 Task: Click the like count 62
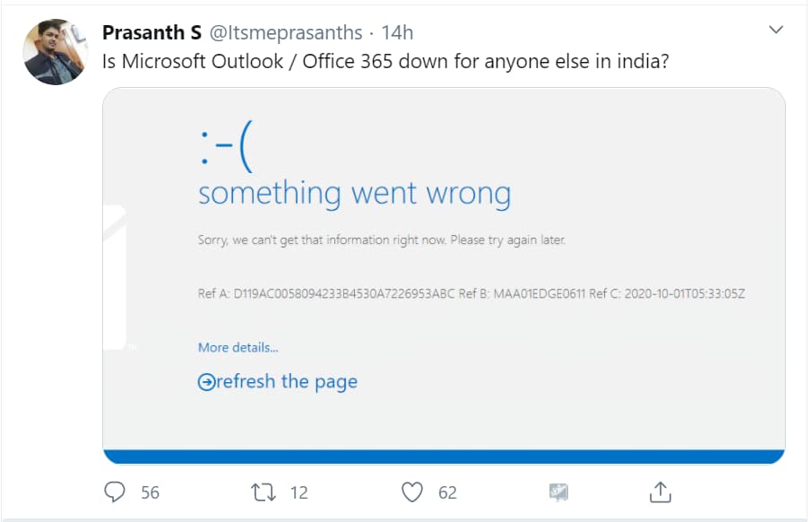(447, 492)
